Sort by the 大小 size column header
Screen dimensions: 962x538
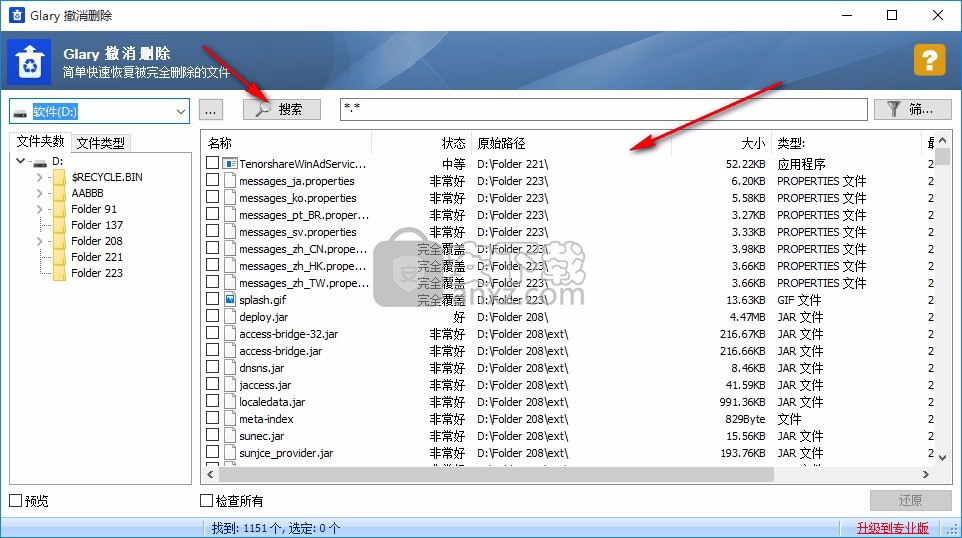[x=721, y=143]
